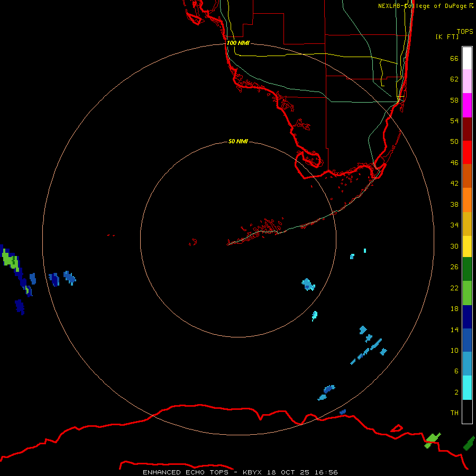This screenshot has height=476, width=476.
Task: Click the "62" legend value
Action: pos(454,79)
